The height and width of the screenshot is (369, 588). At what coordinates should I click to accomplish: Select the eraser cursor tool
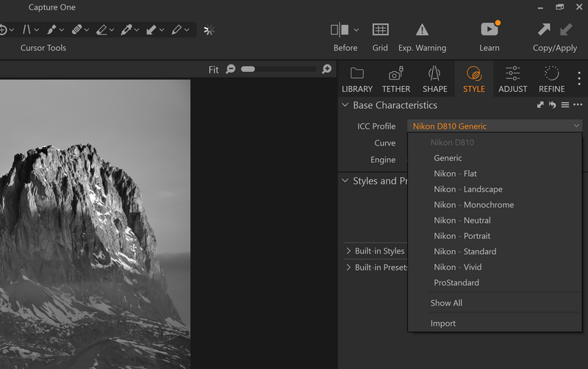[101, 29]
